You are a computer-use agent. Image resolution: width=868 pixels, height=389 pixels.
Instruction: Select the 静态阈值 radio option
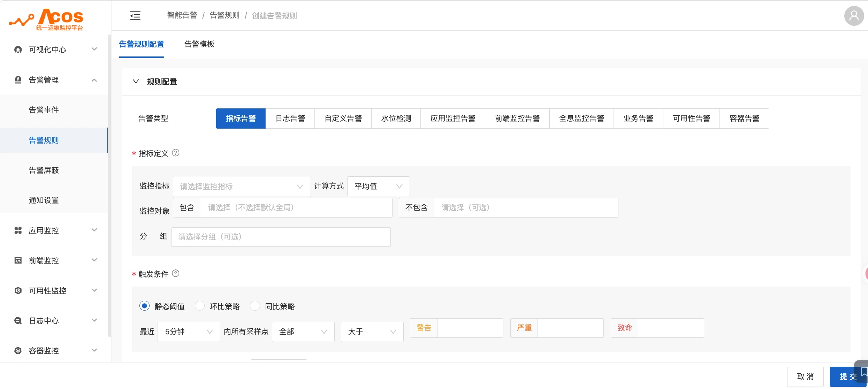click(144, 306)
